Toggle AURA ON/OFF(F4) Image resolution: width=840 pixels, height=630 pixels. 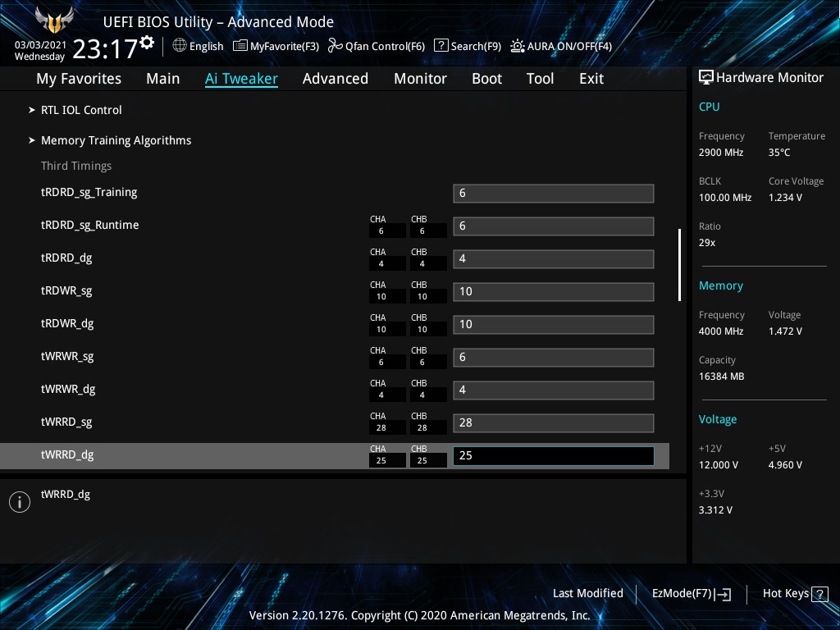561,46
